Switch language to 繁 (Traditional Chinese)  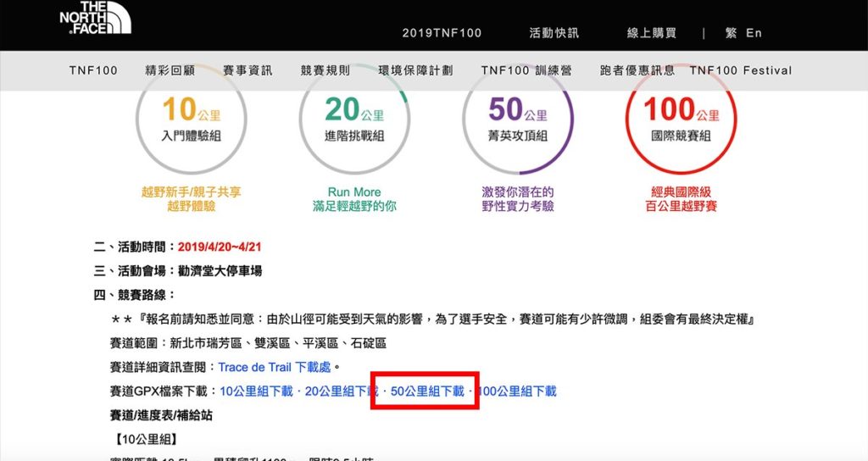731,33
